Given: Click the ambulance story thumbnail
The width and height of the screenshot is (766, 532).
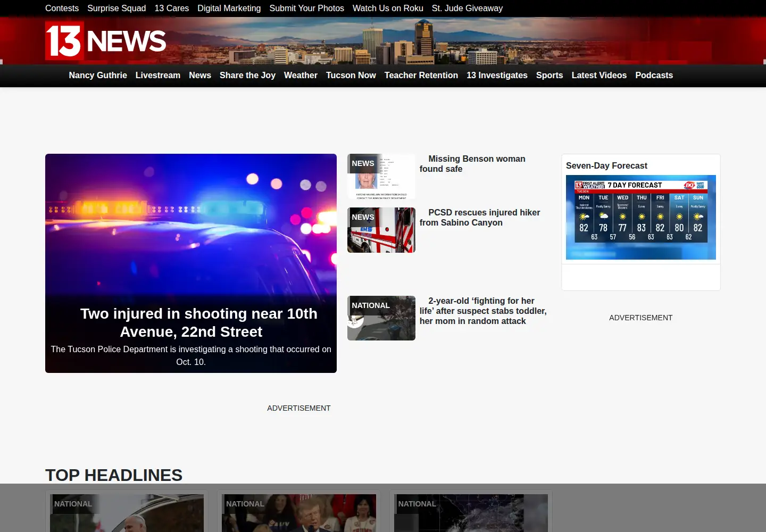Looking at the screenshot, I should (x=381, y=230).
